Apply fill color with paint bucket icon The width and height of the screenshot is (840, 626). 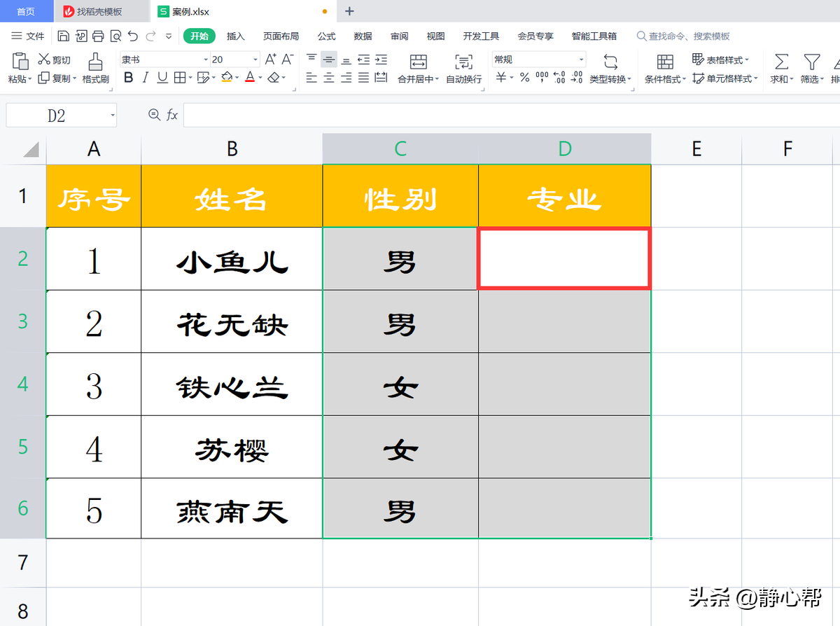[227, 78]
